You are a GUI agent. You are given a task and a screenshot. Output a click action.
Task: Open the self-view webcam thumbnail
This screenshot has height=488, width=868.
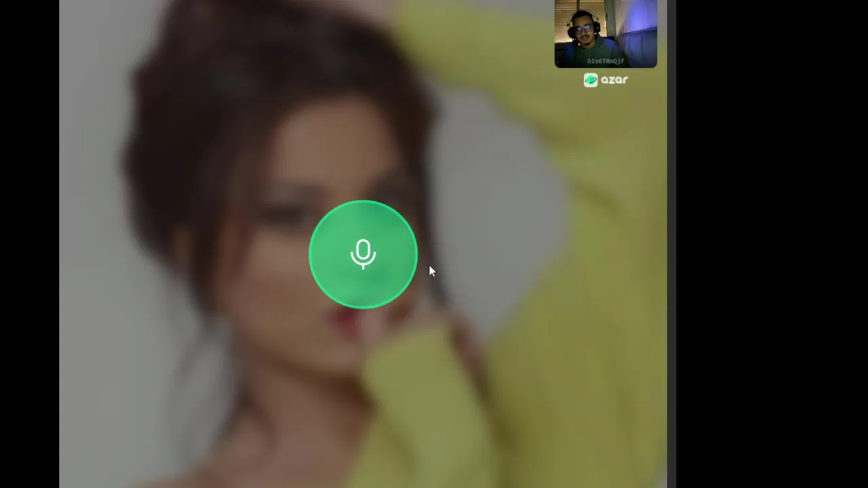[x=606, y=34]
